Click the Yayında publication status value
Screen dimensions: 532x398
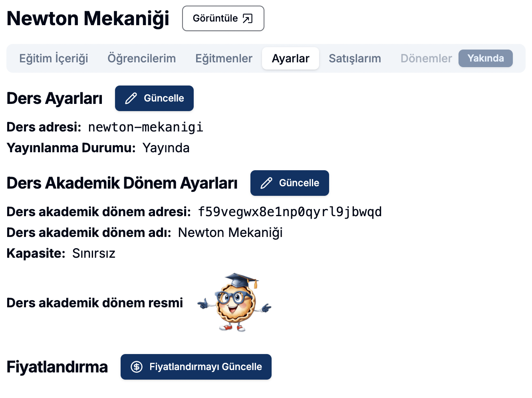166,148
